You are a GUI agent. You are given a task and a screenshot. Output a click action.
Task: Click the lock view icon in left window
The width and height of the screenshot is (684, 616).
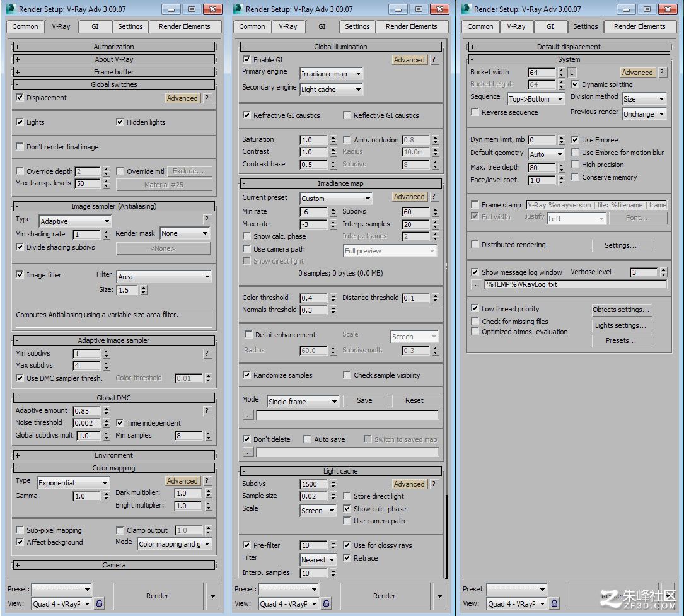(x=100, y=603)
